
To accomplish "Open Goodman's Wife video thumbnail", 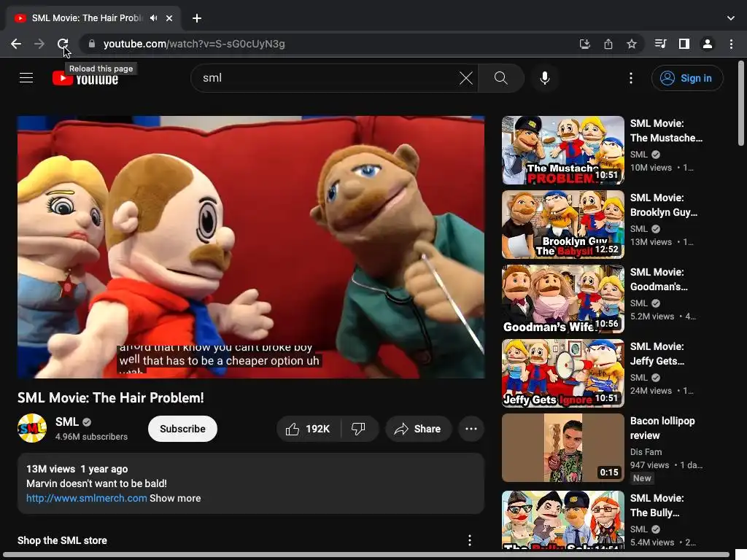I will tap(562, 298).
